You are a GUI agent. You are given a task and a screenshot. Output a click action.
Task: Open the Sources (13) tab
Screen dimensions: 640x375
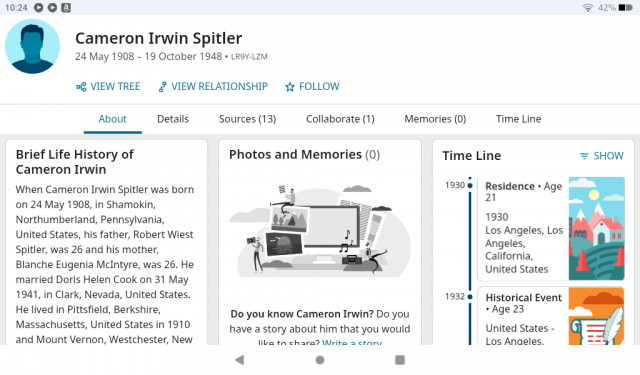247,119
